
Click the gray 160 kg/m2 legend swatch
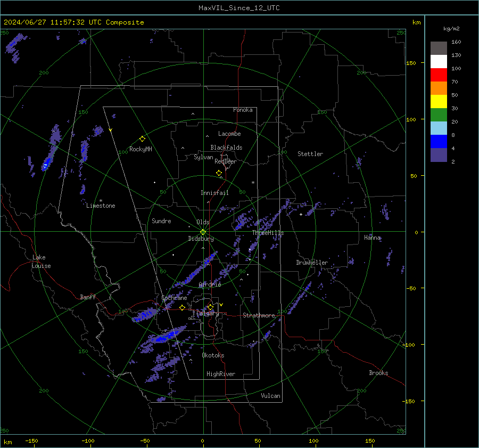click(439, 48)
